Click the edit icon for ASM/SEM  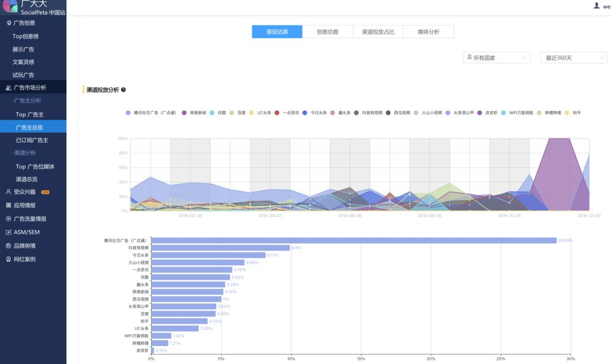[8, 232]
